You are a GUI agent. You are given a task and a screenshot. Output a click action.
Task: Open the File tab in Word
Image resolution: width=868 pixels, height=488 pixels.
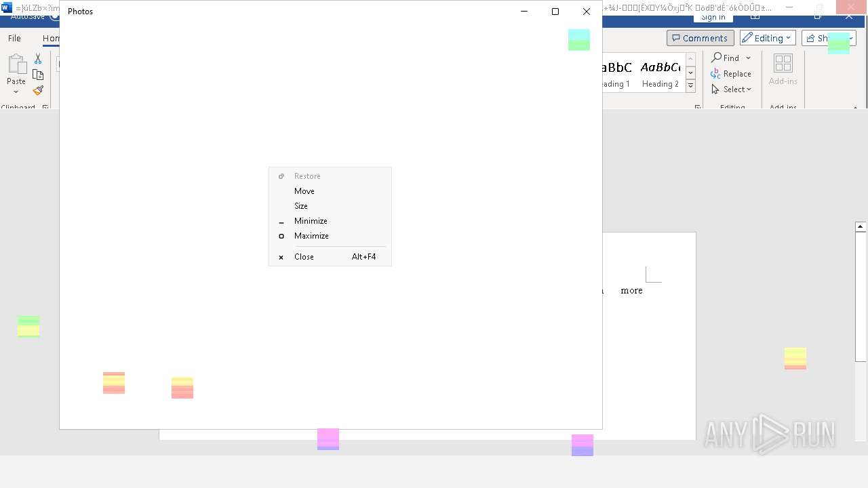click(x=14, y=39)
